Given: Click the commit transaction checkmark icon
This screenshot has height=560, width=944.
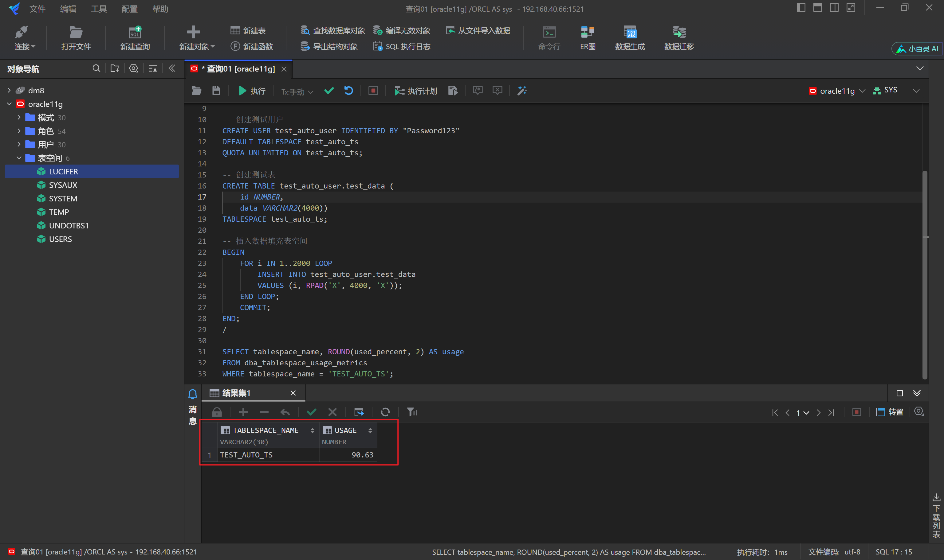Looking at the screenshot, I should 329,91.
